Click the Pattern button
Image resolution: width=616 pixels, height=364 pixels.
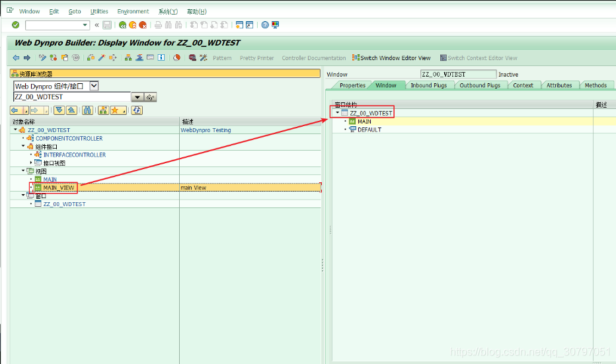click(222, 58)
